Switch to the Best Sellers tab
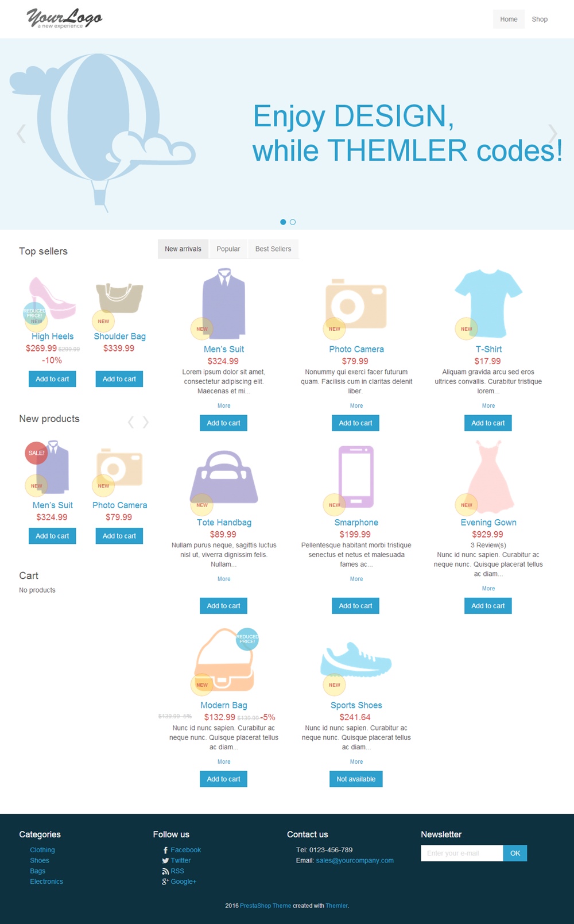This screenshot has width=574, height=924. coord(273,249)
